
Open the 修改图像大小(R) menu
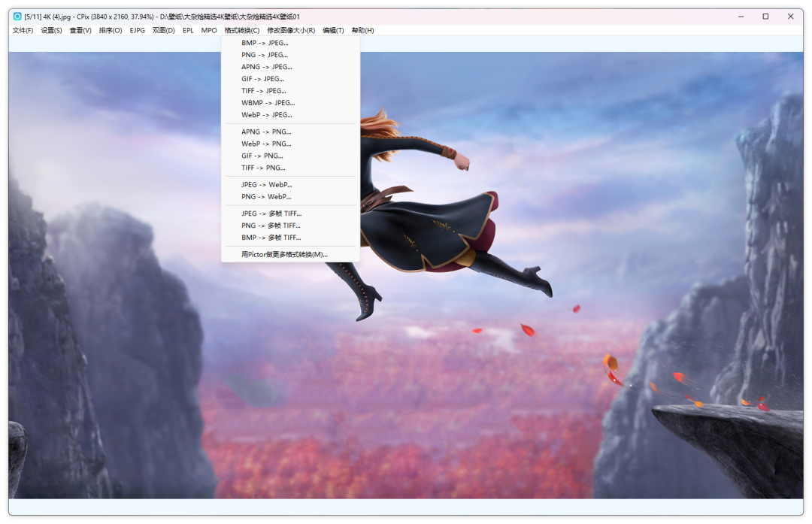(291, 31)
